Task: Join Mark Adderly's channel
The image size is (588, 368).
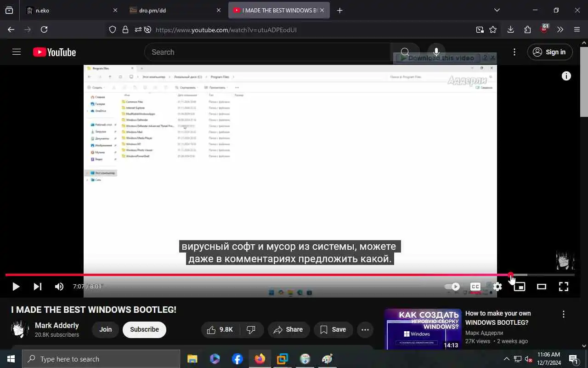Action: click(106, 329)
